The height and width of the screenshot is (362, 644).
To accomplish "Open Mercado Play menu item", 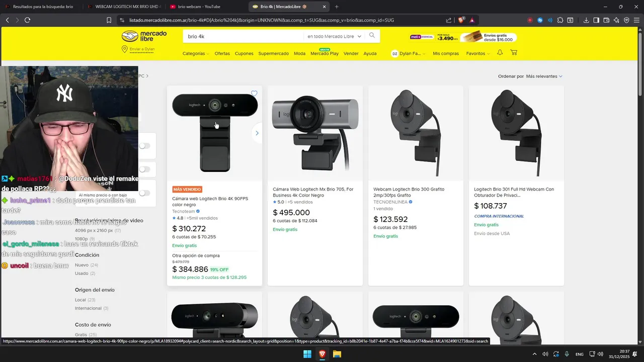I will (325, 53).
